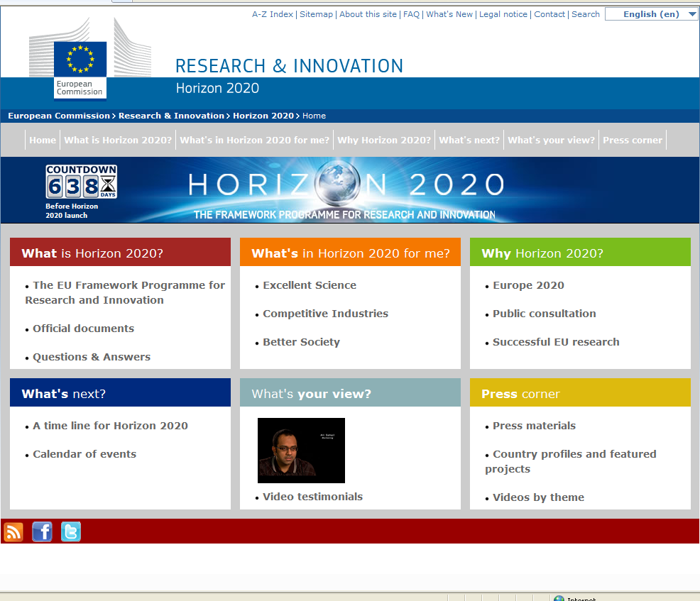700x601 pixels.
Task: Open Videos by theme link
Action: pyautogui.click(x=538, y=497)
